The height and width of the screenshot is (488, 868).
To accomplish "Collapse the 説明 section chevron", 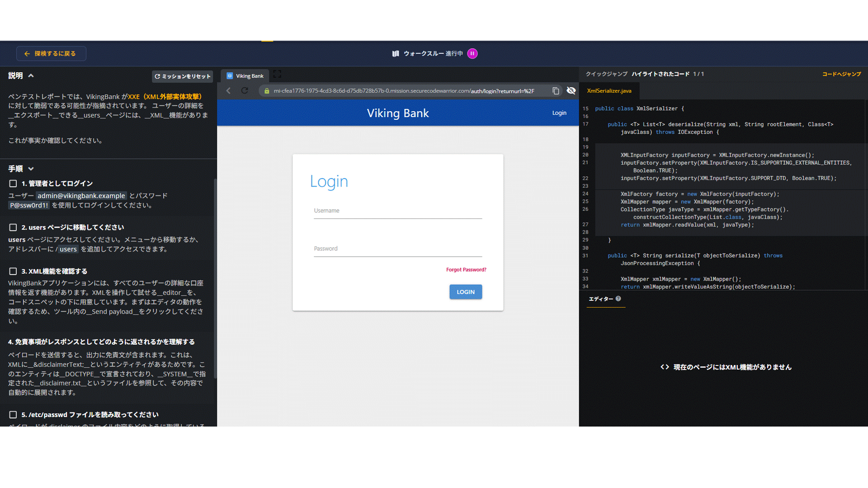I will (x=31, y=75).
